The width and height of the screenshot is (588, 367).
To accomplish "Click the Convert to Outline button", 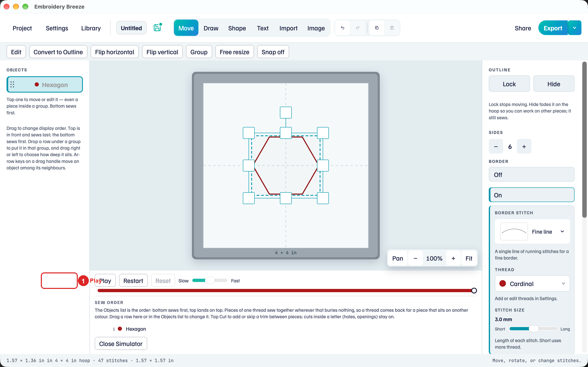I will tap(58, 52).
